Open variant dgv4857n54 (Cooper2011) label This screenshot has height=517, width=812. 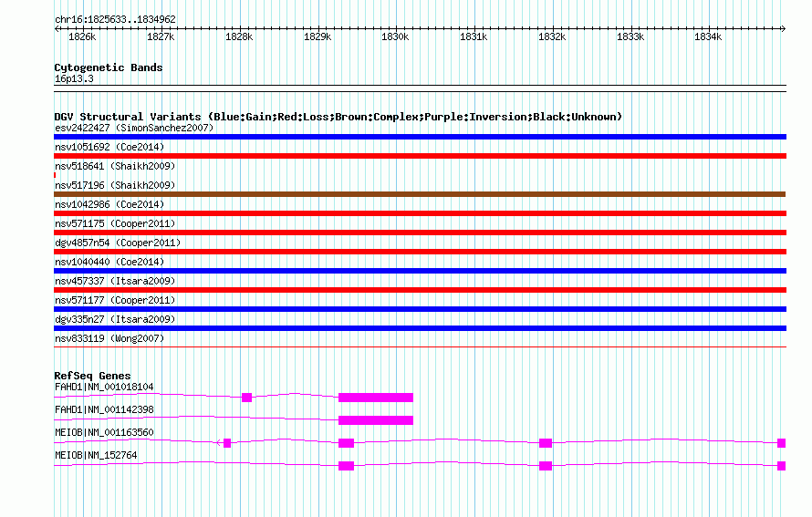click(118, 243)
